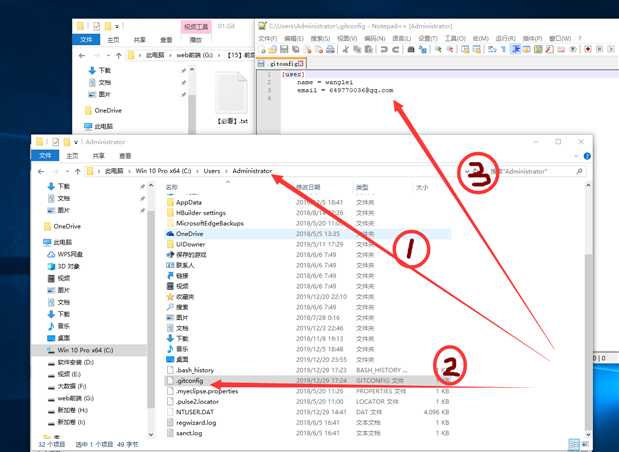Toggle synchronize vertical scrolling in Notepad++
This screenshot has width=619, height=452.
click(x=466, y=49)
